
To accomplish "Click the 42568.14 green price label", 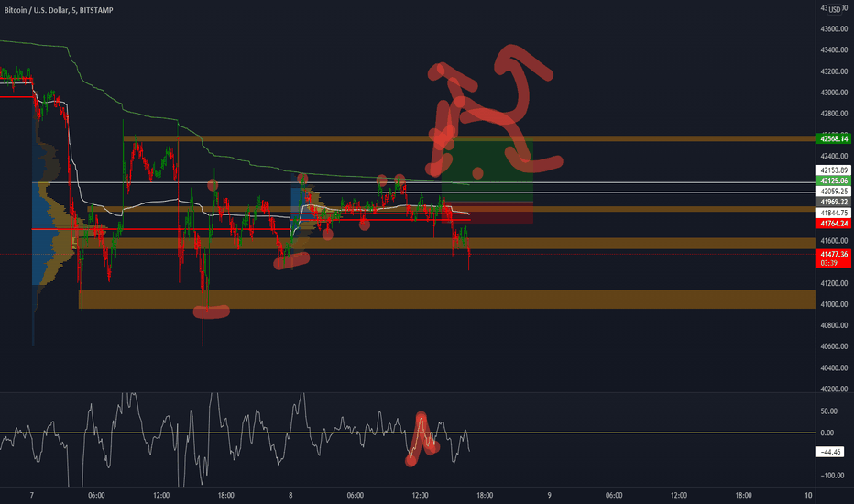I will point(833,138).
